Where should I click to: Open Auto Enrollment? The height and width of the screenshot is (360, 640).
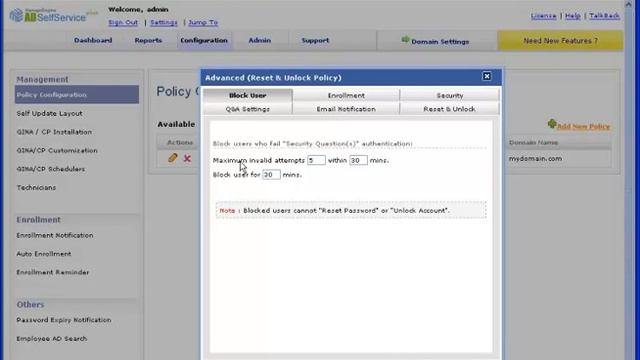click(x=44, y=254)
